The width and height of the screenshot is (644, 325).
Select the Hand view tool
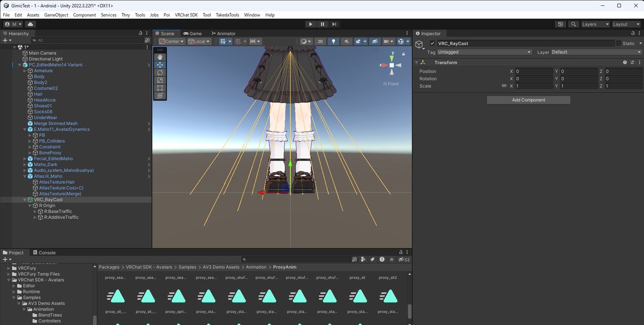160,57
